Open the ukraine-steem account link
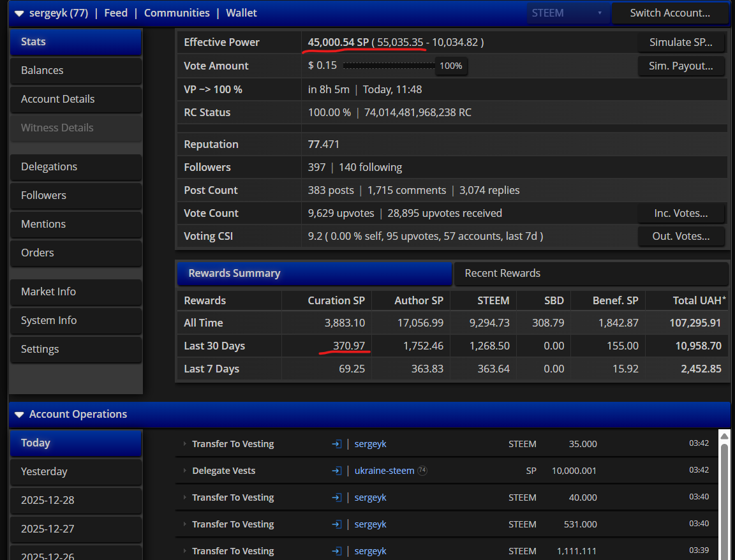The image size is (735, 560). point(384,471)
